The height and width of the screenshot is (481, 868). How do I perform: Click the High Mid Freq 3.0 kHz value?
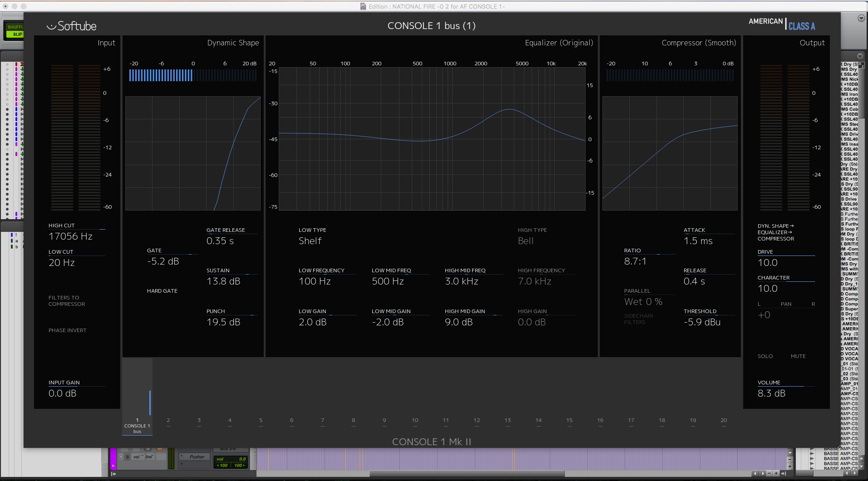tap(462, 281)
